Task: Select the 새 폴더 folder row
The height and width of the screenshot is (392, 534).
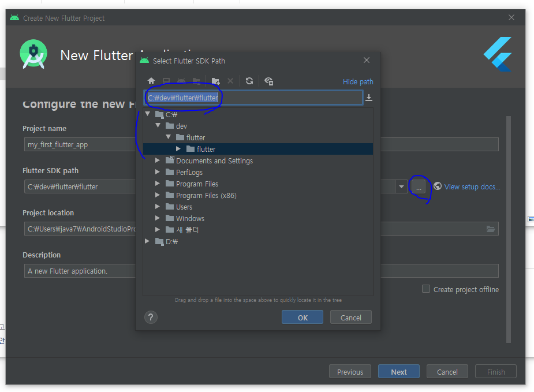Action: point(258,230)
